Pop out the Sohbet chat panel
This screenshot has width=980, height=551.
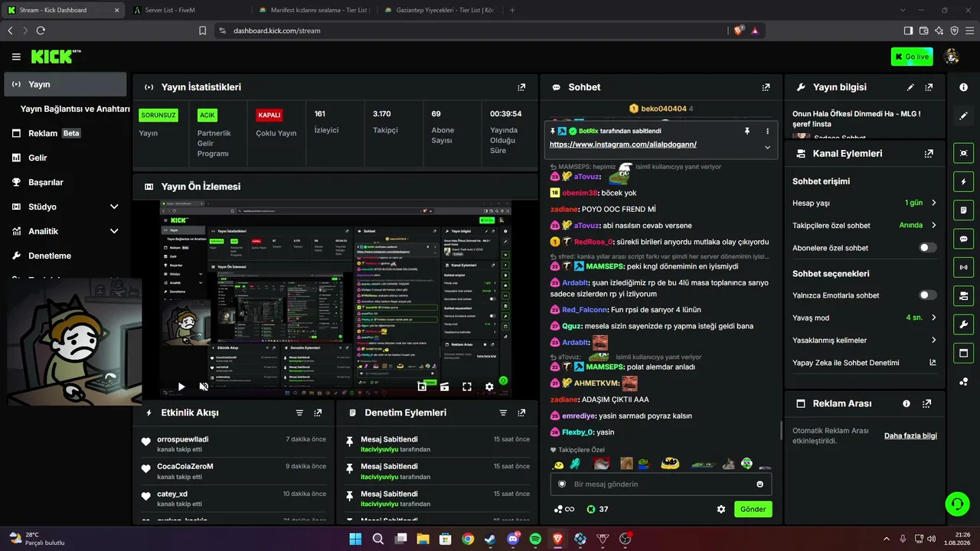coord(766,87)
